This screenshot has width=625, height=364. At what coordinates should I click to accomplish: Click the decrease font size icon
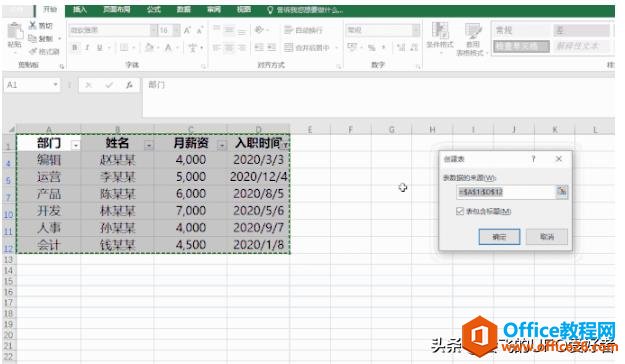click(x=200, y=30)
